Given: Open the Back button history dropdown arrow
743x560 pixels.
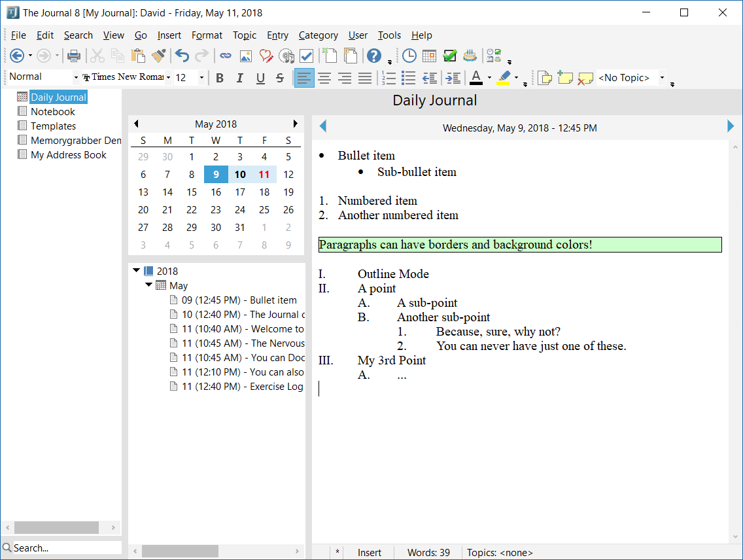Looking at the screenshot, I should coord(30,56).
